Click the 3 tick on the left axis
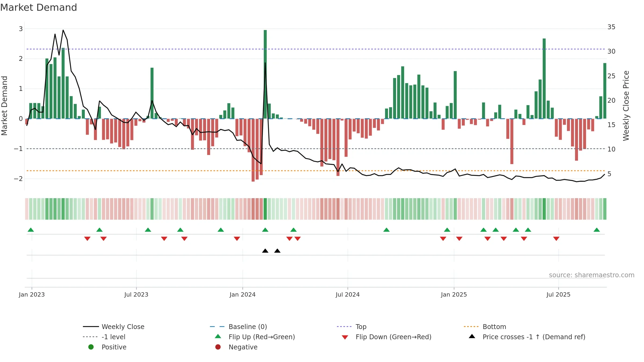644x362 pixels. (21, 29)
